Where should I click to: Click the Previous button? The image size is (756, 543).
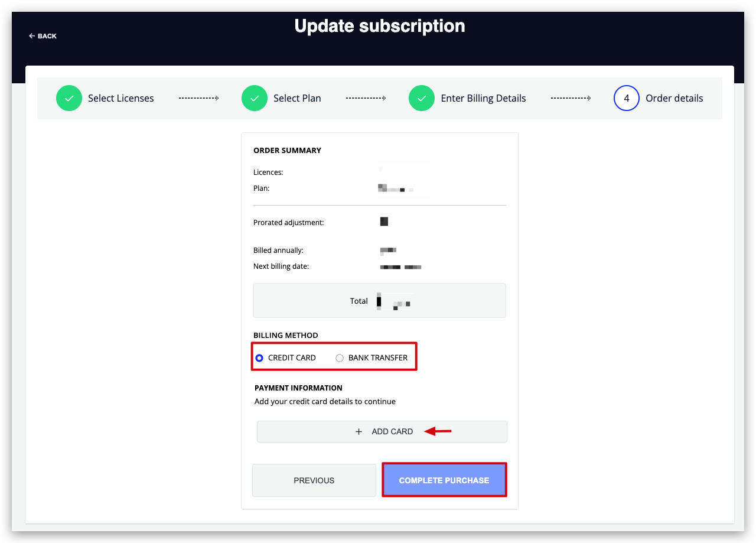[x=314, y=480]
